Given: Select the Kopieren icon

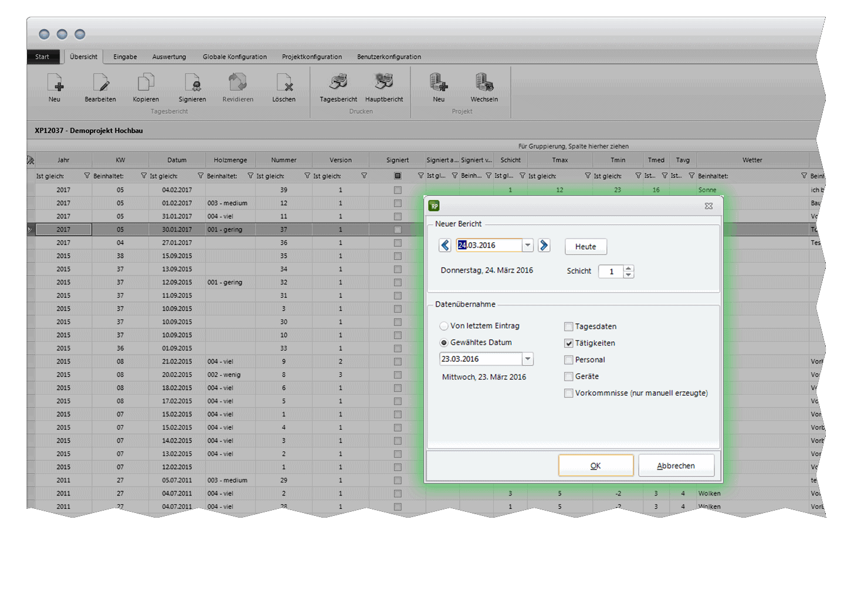Looking at the screenshot, I should pyautogui.click(x=145, y=83).
